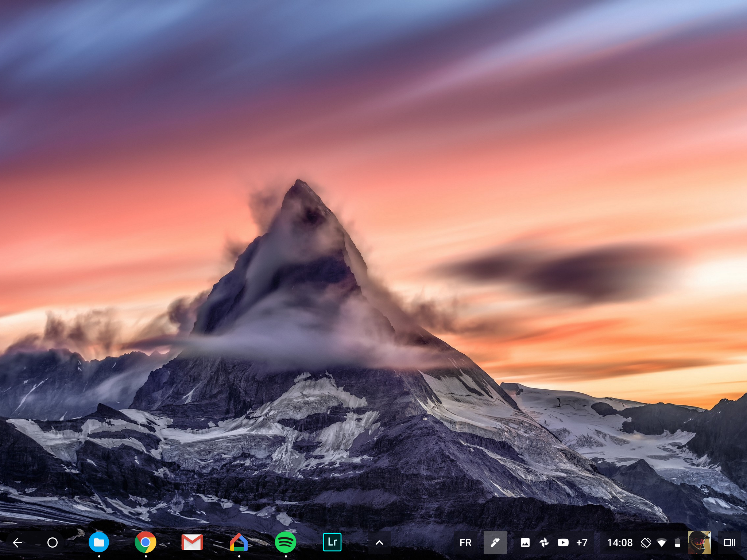
Task: Open the pinwheel notification icon
Action: (544, 542)
